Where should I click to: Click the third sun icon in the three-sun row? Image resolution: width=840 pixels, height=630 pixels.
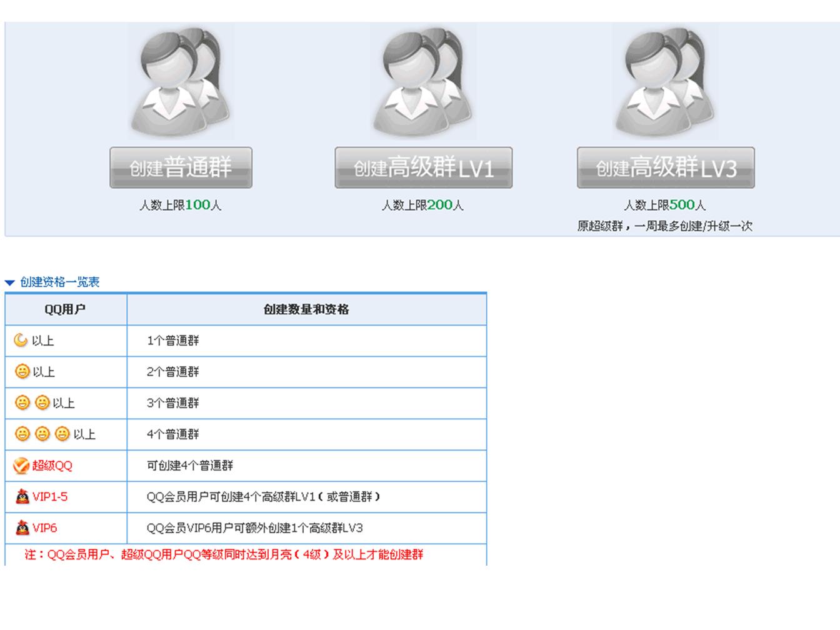point(62,433)
